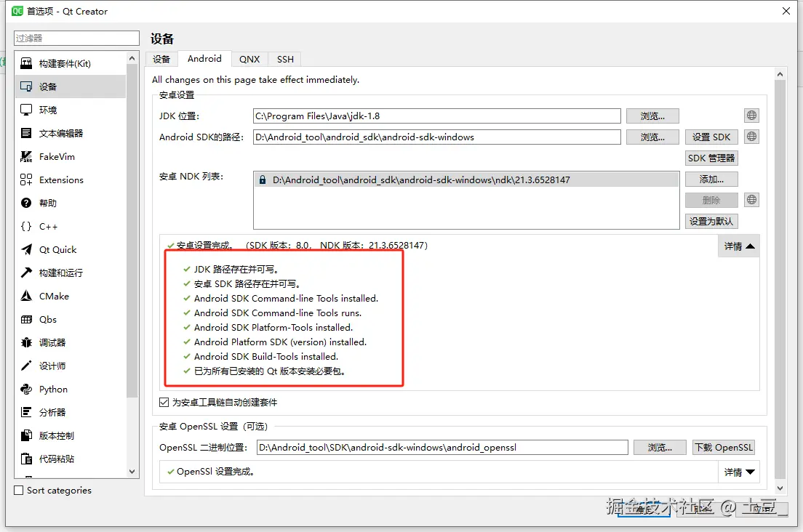
Task: Open the 环境 category icon
Action: 26,110
